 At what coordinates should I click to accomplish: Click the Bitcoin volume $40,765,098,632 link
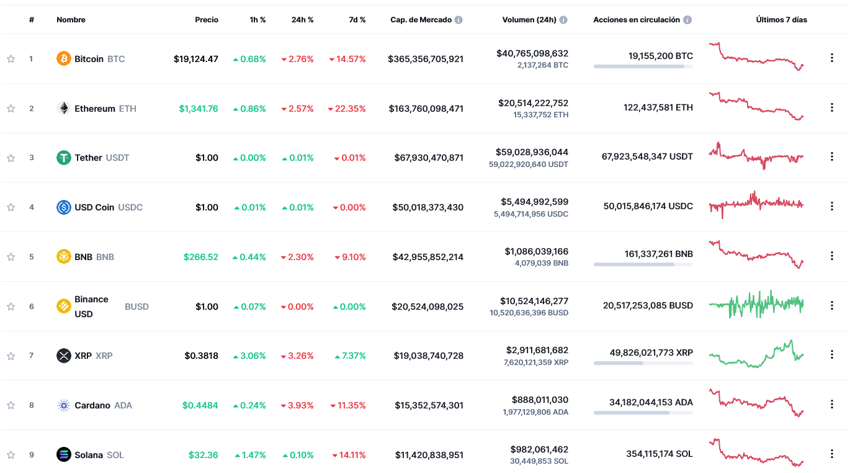pyautogui.click(x=532, y=53)
